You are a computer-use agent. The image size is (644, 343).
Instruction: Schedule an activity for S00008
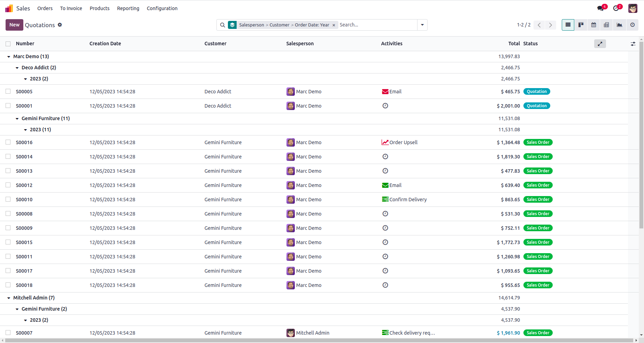(x=385, y=214)
